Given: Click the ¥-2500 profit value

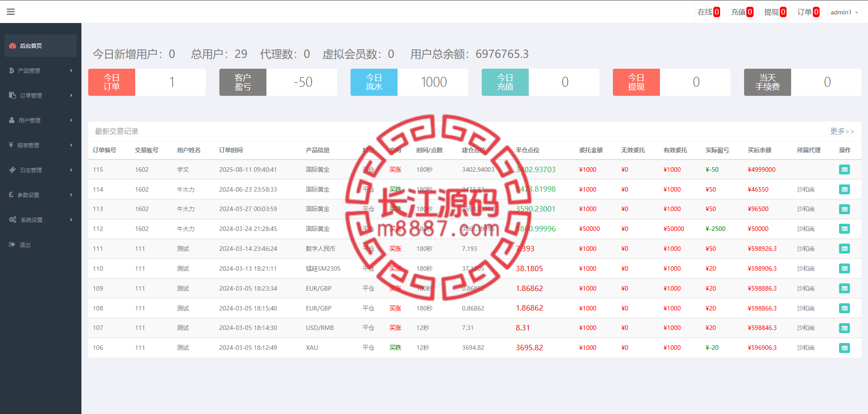Looking at the screenshot, I should click(716, 229).
